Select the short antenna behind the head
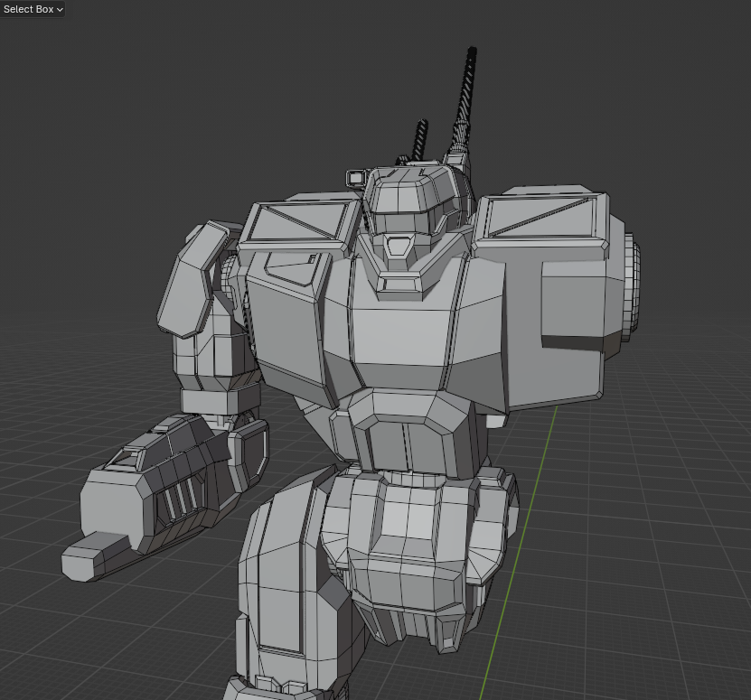Image resolution: width=751 pixels, height=700 pixels. point(420,140)
